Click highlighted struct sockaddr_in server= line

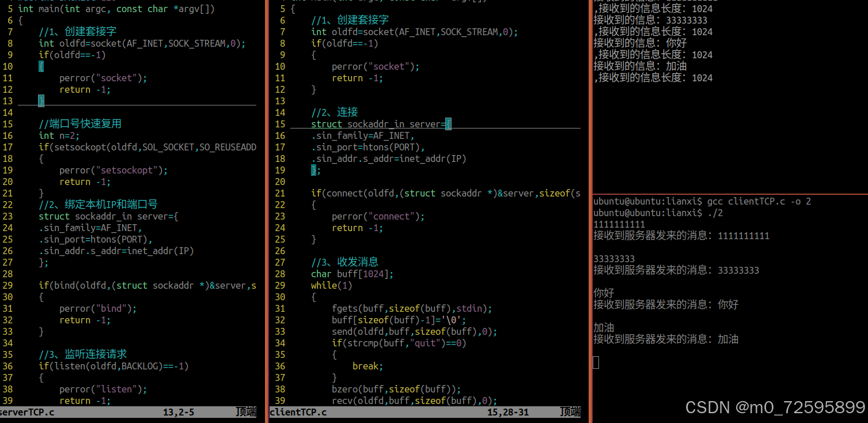click(x=380, y=124)
